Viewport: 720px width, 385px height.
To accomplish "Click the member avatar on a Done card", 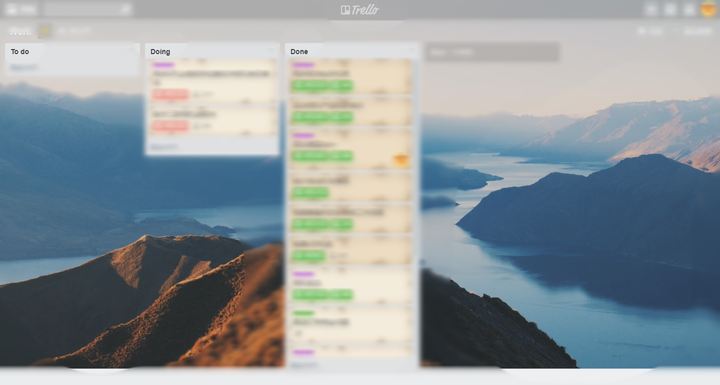I will click(400, 159).
